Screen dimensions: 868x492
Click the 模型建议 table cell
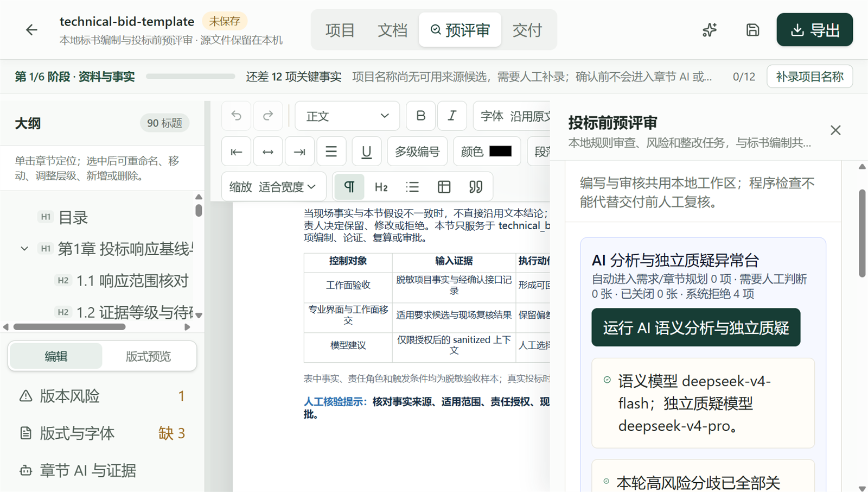click(x=348, y=345)
